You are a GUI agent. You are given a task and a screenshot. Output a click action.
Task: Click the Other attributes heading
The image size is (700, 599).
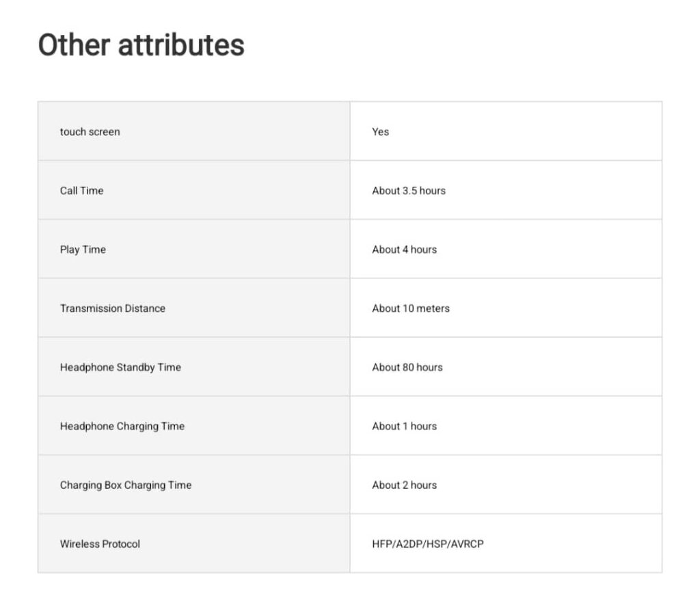[141, 44]
